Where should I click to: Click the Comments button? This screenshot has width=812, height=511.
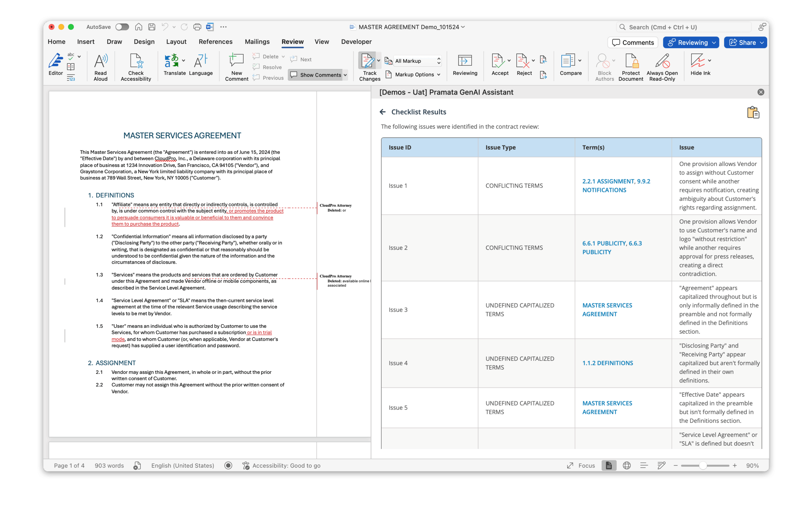click(632, 43)
